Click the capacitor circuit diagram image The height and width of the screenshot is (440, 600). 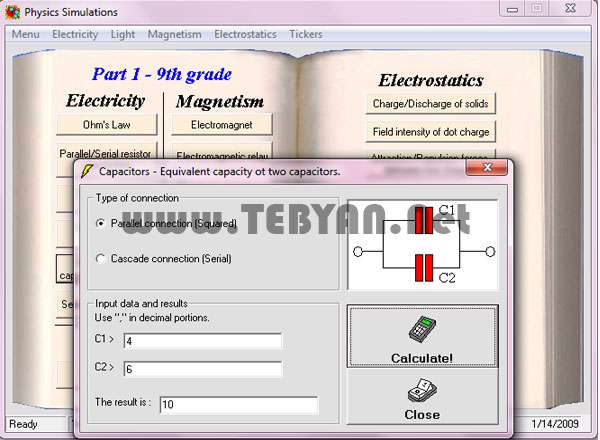coord(423,244)
